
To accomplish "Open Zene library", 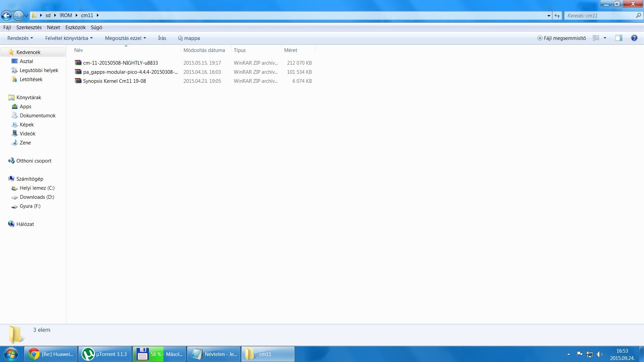I will pyautogui.click(x=25, y=143).
